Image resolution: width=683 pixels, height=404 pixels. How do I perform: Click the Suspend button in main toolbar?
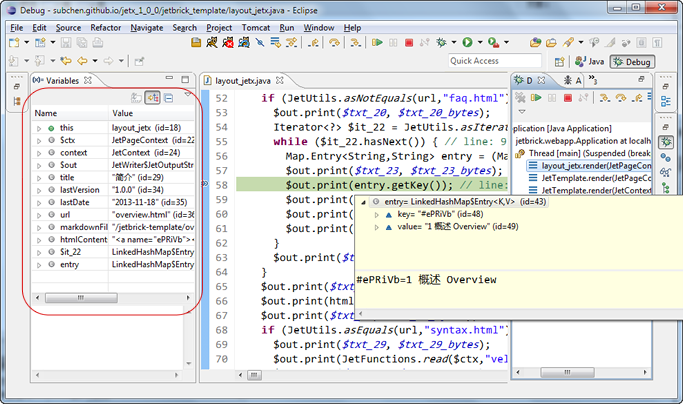(x=393, y=43)
